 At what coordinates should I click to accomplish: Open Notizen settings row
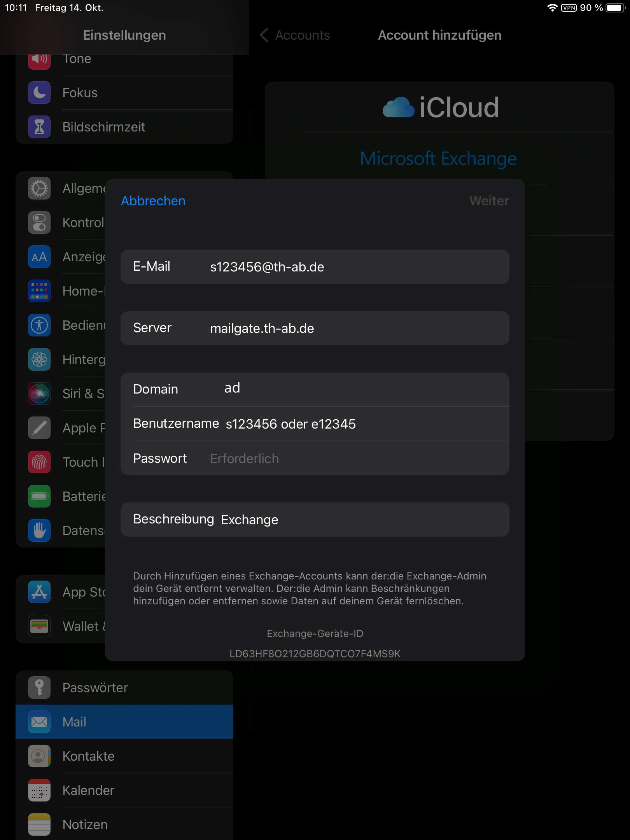pos(124,824)
